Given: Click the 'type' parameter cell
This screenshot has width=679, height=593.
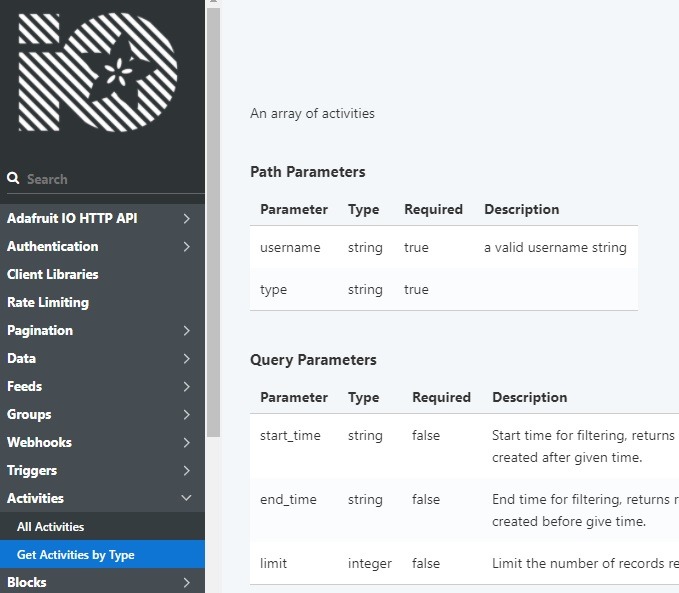Looking at the screenshot, I should click(274, 290).
